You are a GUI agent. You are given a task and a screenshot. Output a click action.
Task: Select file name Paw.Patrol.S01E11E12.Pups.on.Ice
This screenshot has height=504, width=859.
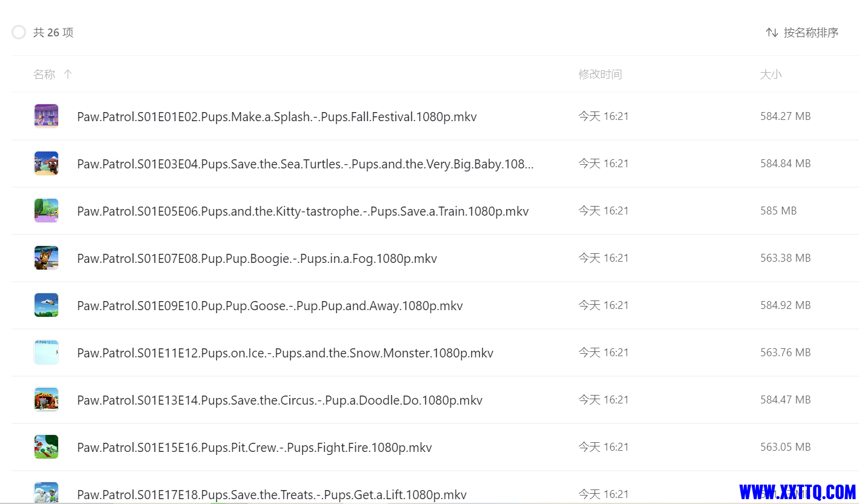(285, 353)
